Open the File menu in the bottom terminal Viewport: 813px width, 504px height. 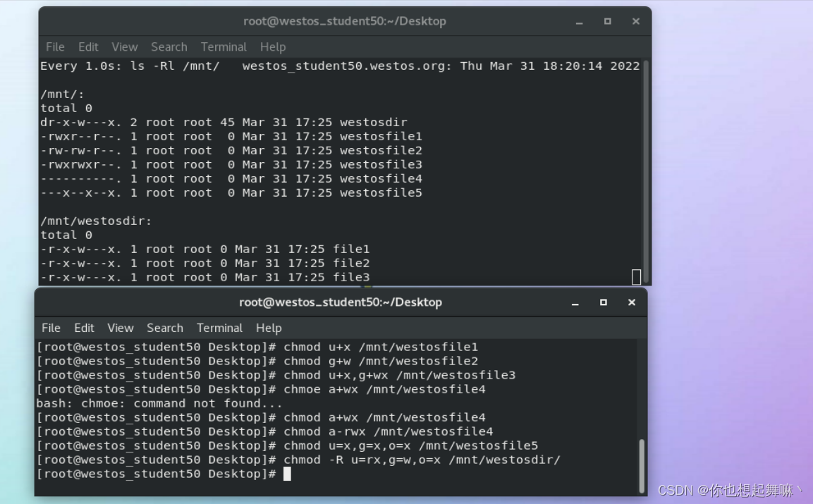[x=50, y=327]
